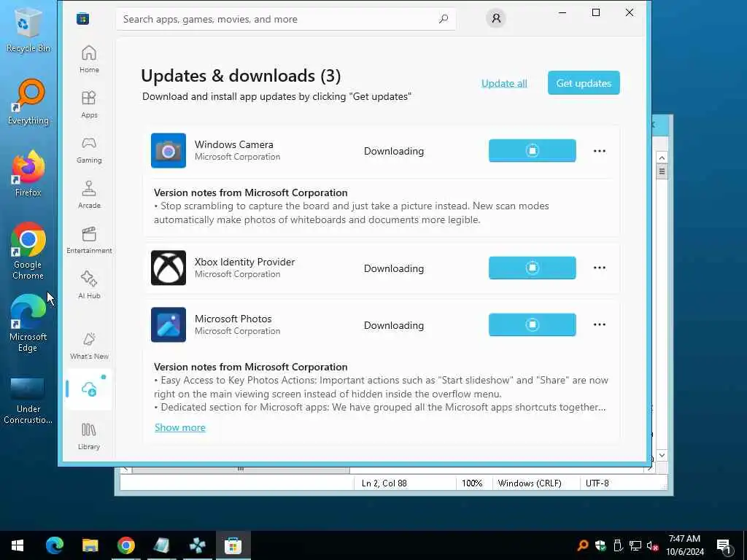This screenshot has width=747, height=560.
Task: Click Notepad's UTF-8 encoding status entry
Action: coord(597,483)
